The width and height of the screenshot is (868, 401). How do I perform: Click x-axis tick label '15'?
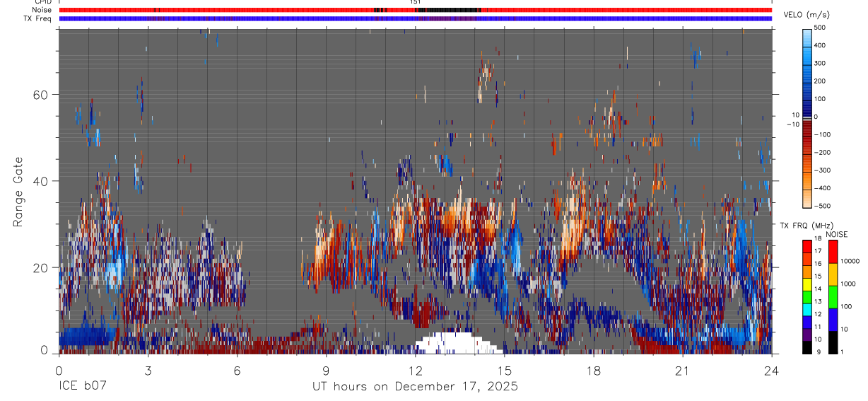504,370
